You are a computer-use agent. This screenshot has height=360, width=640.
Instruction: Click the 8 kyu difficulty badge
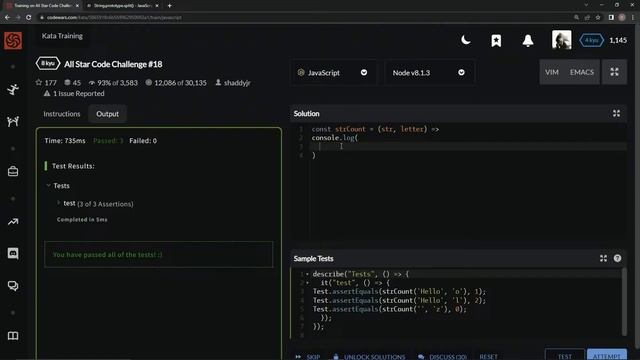point(48,64)
